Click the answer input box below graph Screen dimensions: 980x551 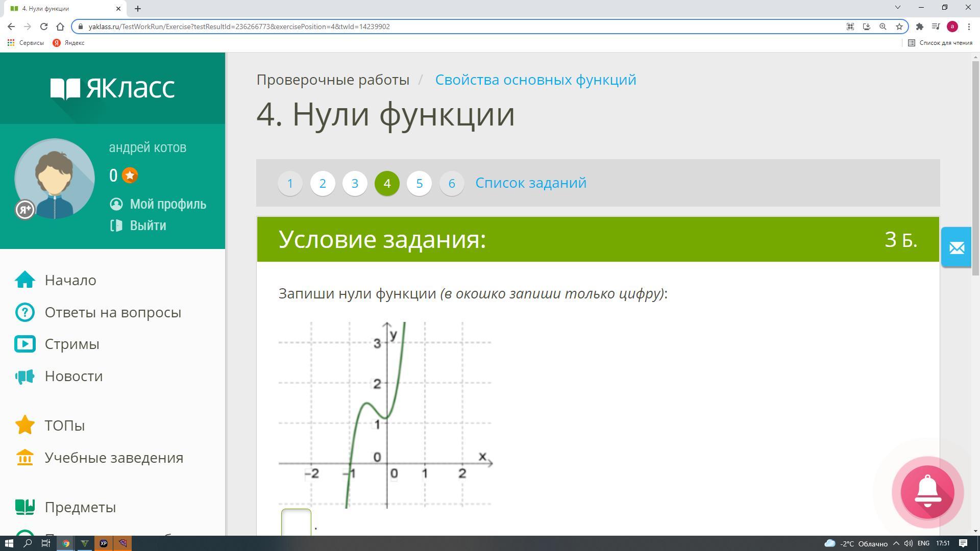coord(296,523)
